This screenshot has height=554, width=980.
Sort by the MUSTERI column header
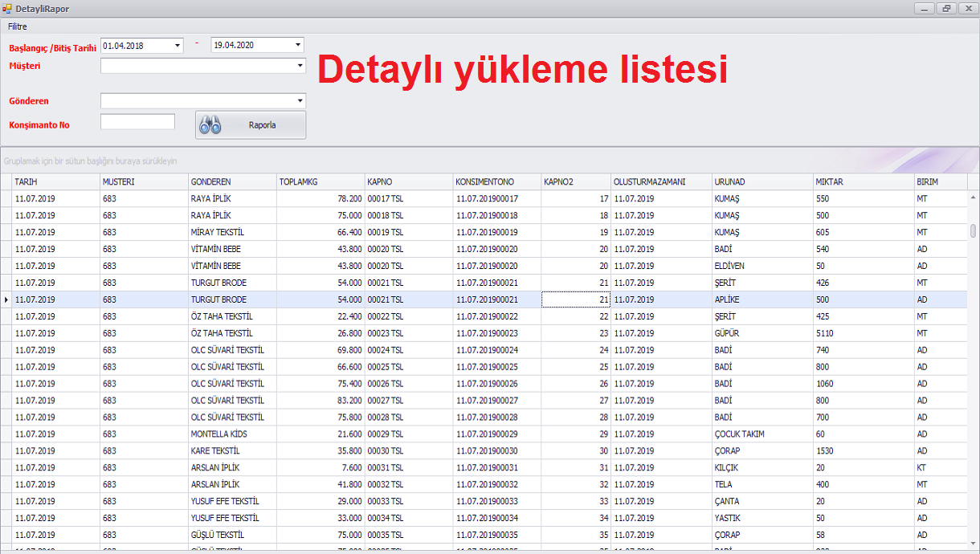point(145,182)
